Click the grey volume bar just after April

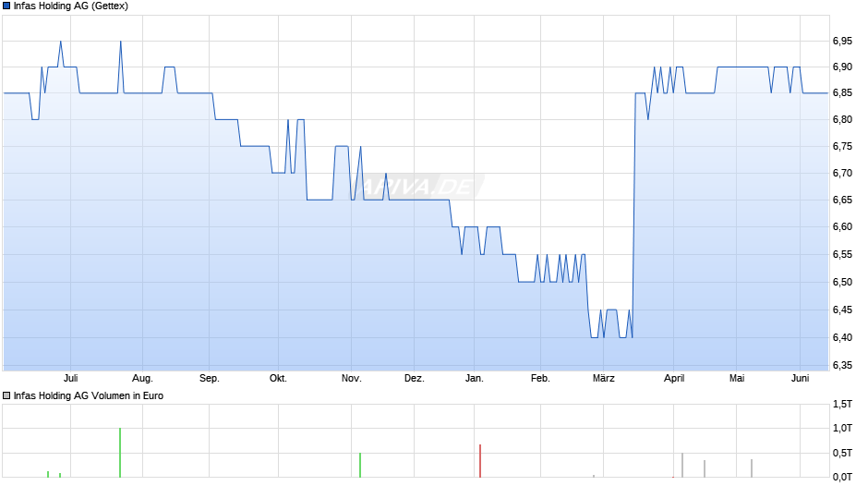click(682, 465)
